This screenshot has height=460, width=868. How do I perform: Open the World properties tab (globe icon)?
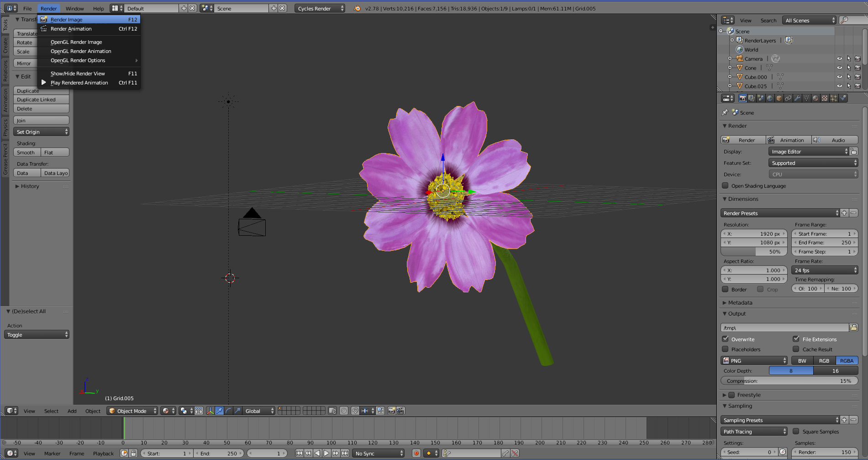click(x=770, y=98)
